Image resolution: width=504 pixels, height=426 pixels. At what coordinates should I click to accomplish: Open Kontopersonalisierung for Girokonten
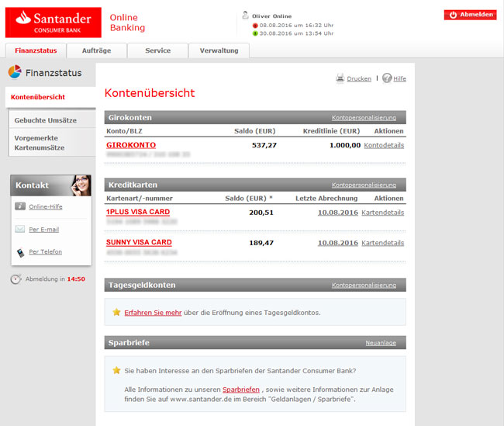[364, 118]
